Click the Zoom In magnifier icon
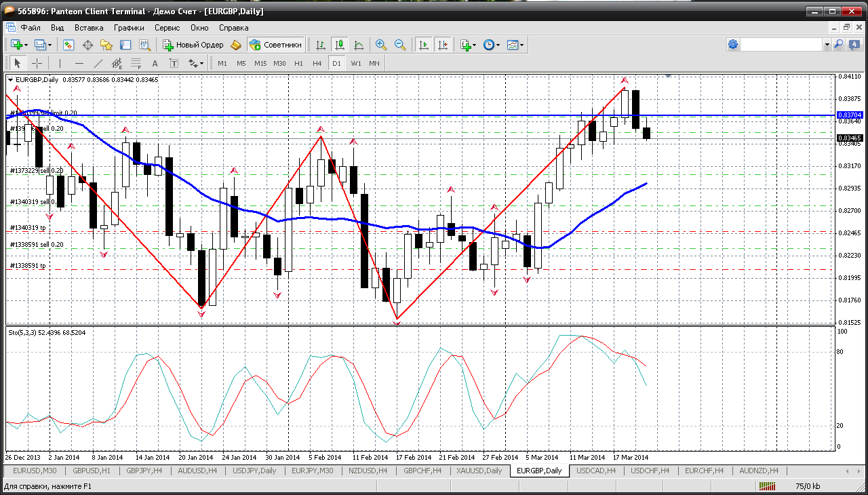This screenshot has height=495, width=868. (x=381, y=45)
